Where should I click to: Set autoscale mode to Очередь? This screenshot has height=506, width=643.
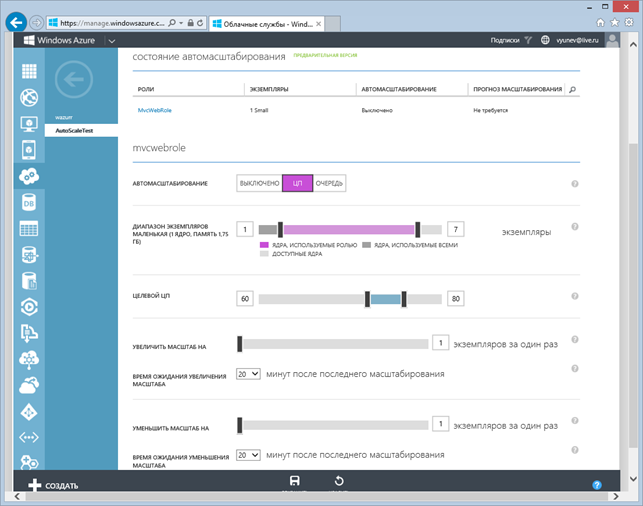click(x=329, y=183)
